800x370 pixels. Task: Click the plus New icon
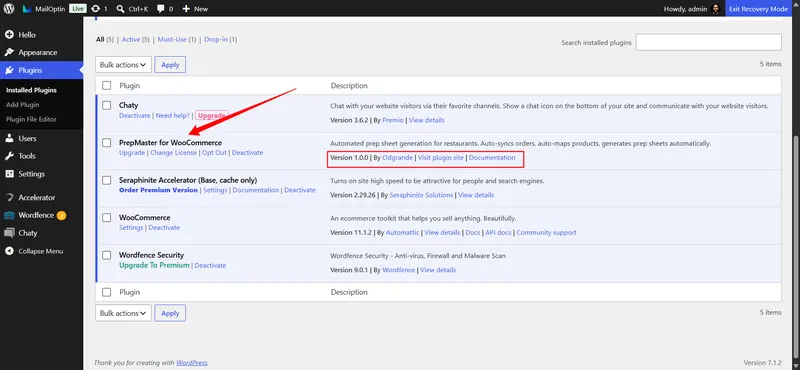186,9
